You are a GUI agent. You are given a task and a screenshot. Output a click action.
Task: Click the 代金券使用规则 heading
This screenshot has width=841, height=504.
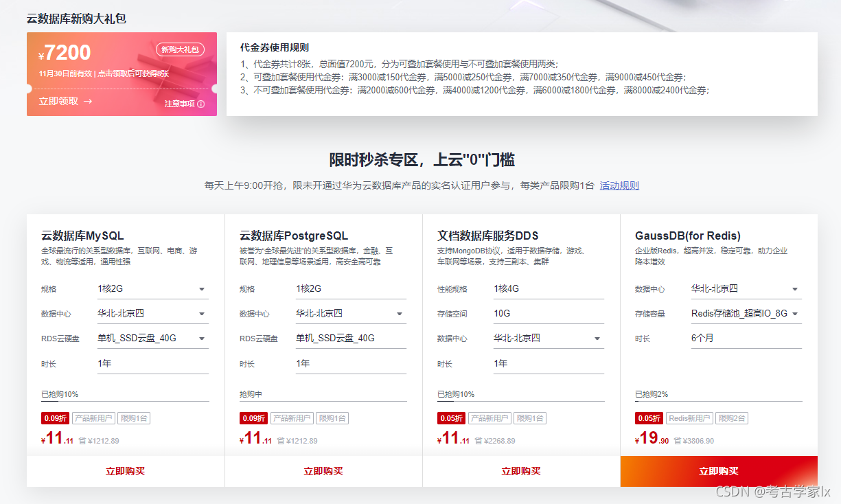tap(275, 48)
